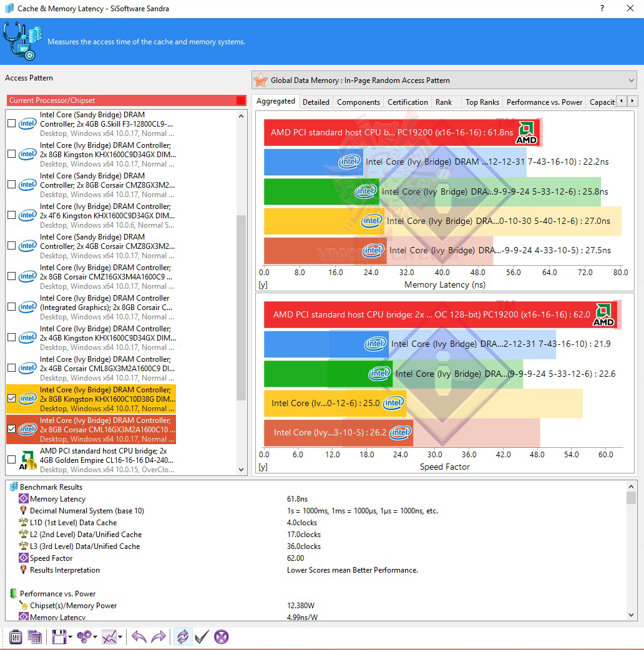Click the Intel logo on the yellow Speed Factor bar

pos(393,402)
